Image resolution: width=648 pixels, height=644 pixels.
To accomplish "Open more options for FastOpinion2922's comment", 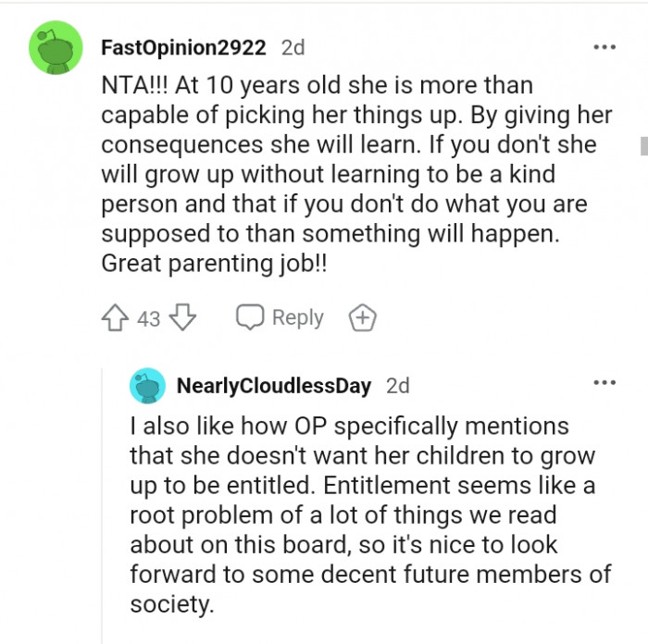I will [604, 46].
